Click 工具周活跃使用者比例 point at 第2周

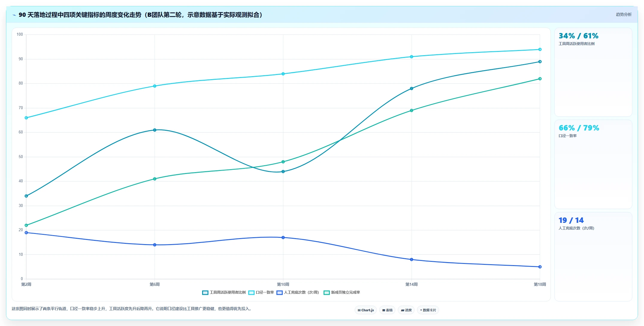(x=26, y=196)
